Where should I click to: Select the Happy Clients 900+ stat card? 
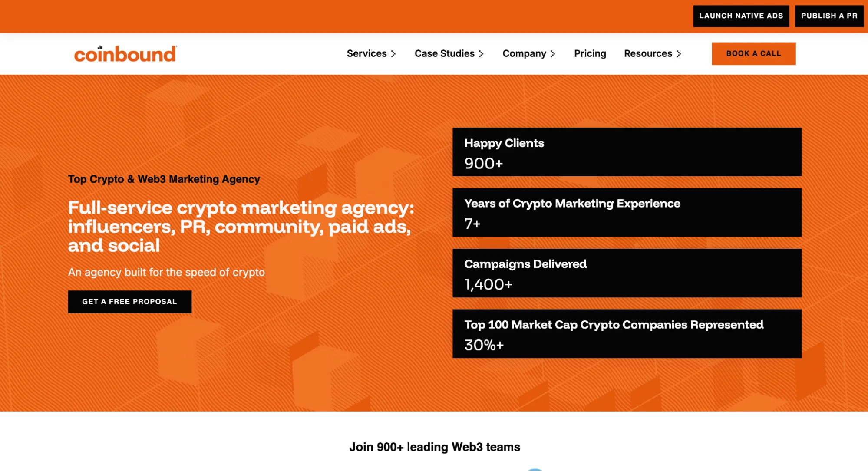click(627, 152)
